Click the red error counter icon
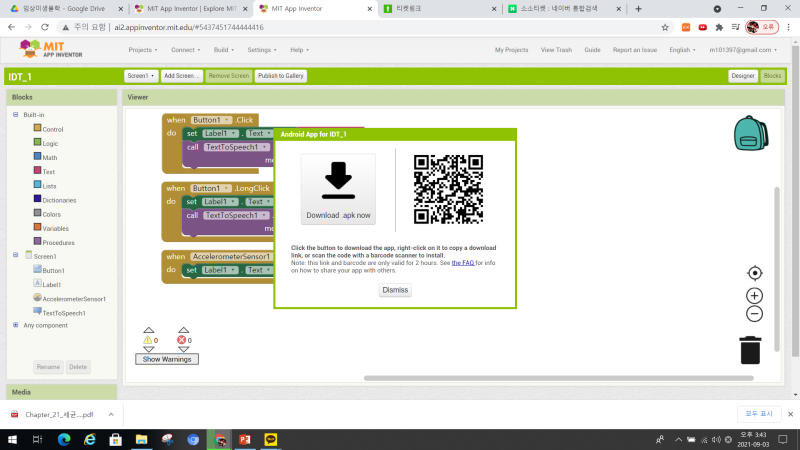This screenshot has height=450, width=800. click(182, 340)
